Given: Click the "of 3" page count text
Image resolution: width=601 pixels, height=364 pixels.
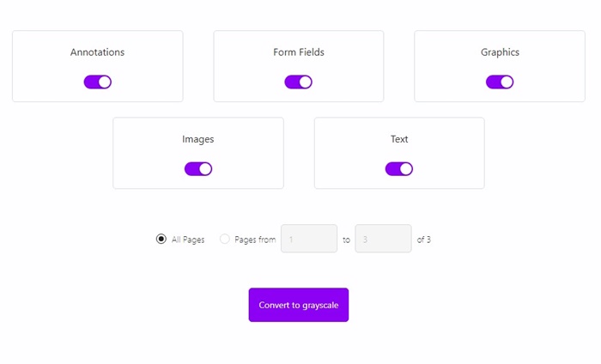Looking at the screenshot, I should 423,240.
